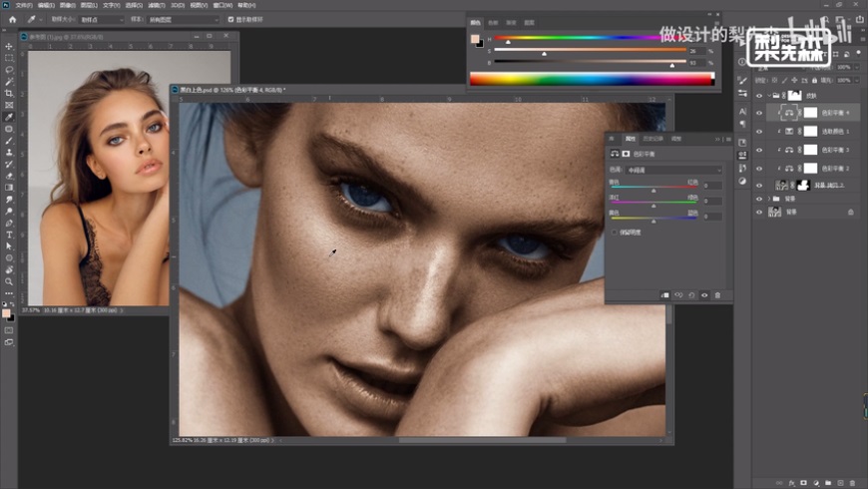
Task: Select the Zoom magnifier tool
Action: tap(9, 280)
